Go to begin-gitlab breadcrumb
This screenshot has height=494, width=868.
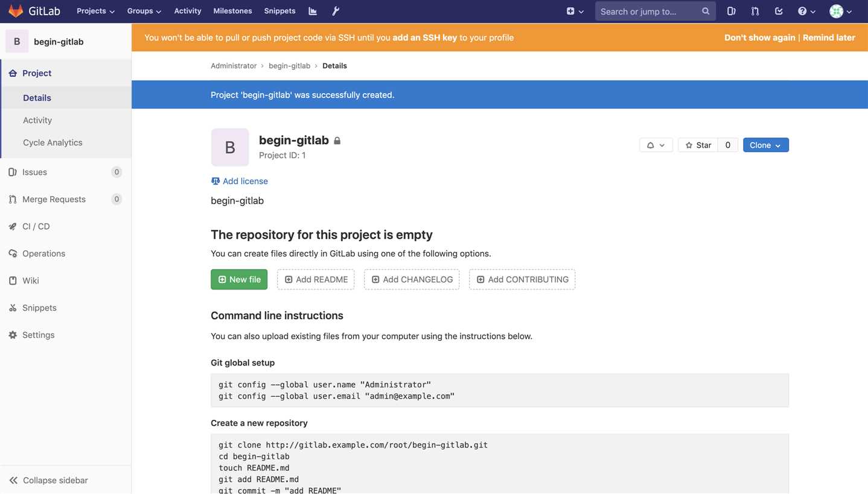click(x=289, y=66)
